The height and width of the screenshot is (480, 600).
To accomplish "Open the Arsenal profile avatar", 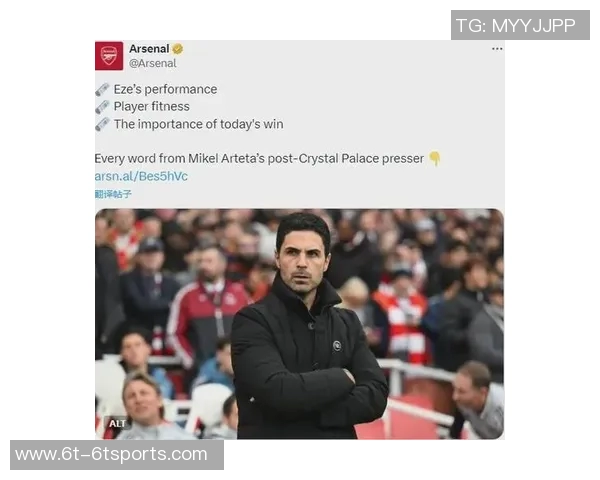I will coord(109,56).
